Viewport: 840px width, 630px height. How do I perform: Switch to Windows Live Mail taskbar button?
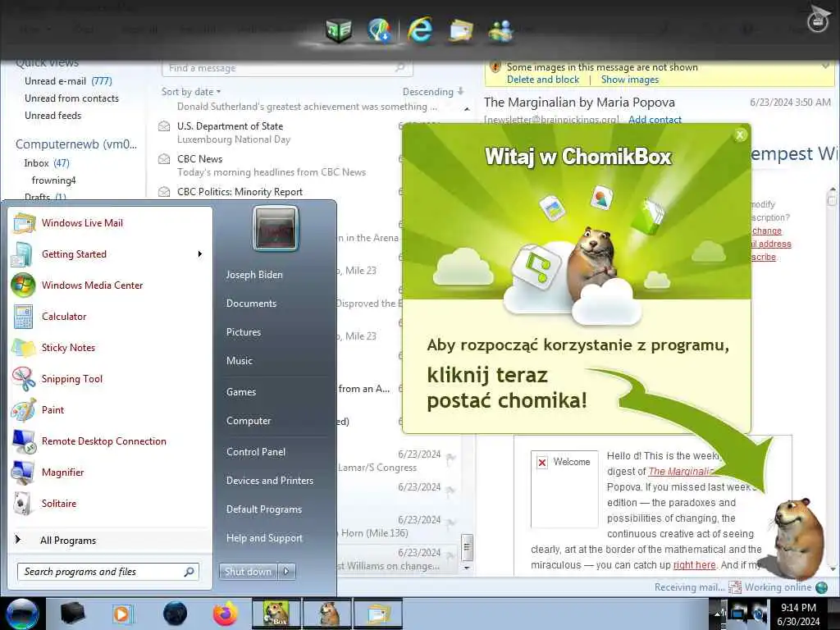(378, 614)
